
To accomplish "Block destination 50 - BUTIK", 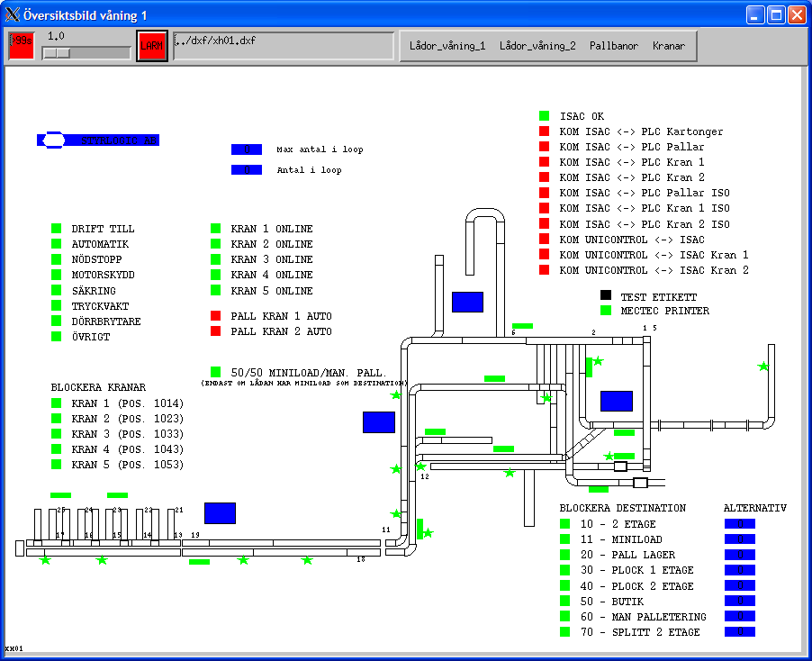I will tap(565, 601).
